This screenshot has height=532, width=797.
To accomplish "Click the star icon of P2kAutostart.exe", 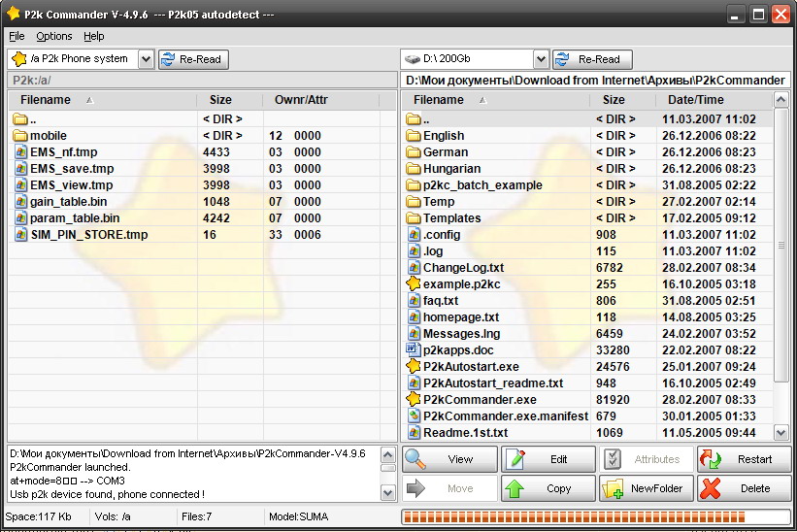I will tap(414, 366).
